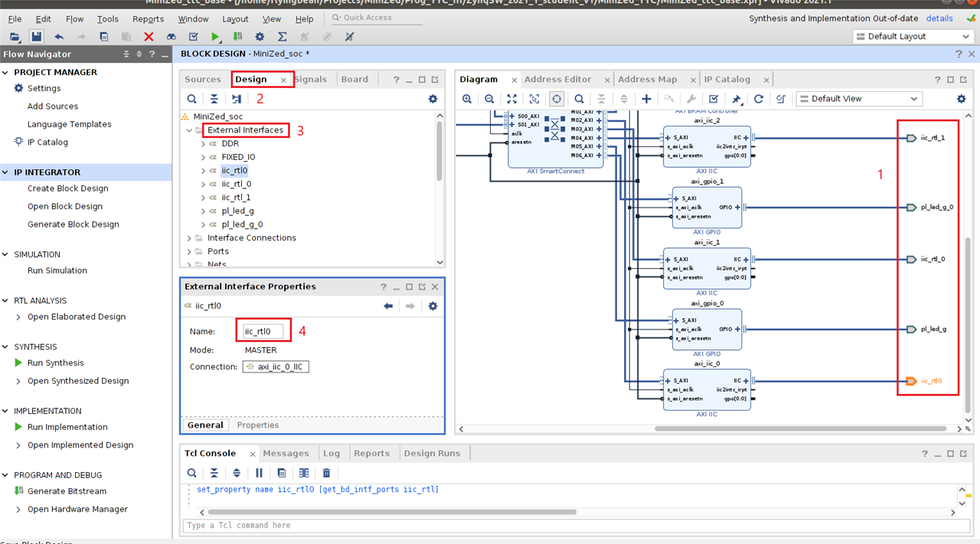Expand the Ports tree node

(x=189, y=251)
